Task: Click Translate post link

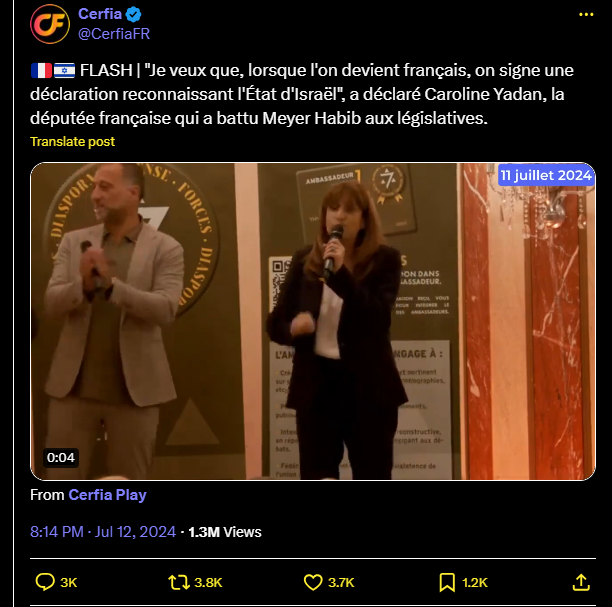Action: coord(73,141)
